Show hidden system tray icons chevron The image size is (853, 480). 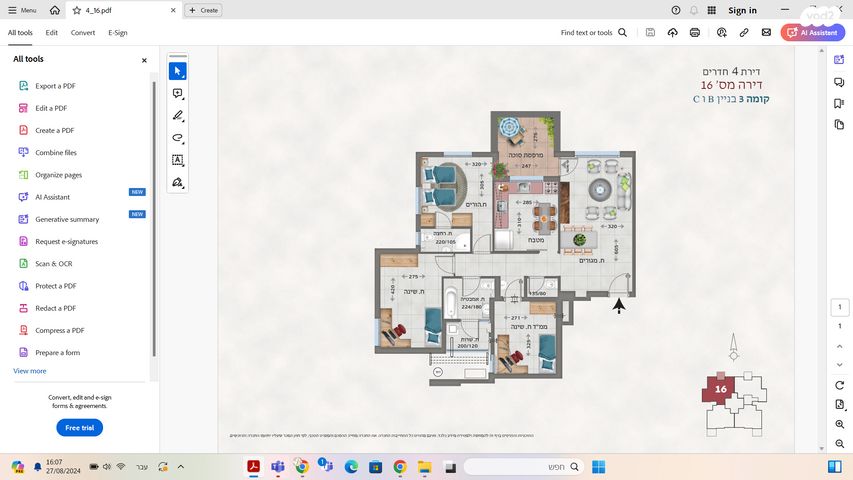coord(180,466)
